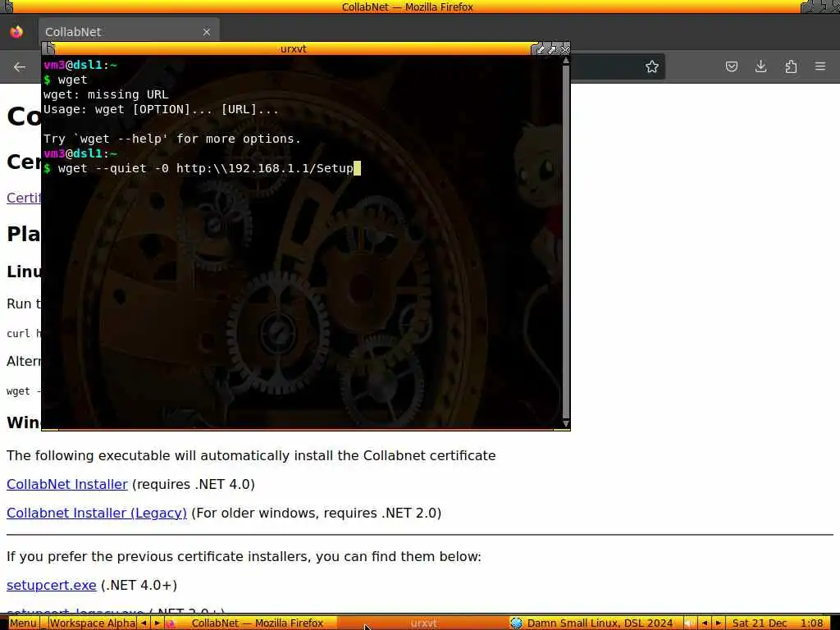Click the Workspace Alpha label in taskbar
This screenshot has width=840, height=630.
(92, 623)
